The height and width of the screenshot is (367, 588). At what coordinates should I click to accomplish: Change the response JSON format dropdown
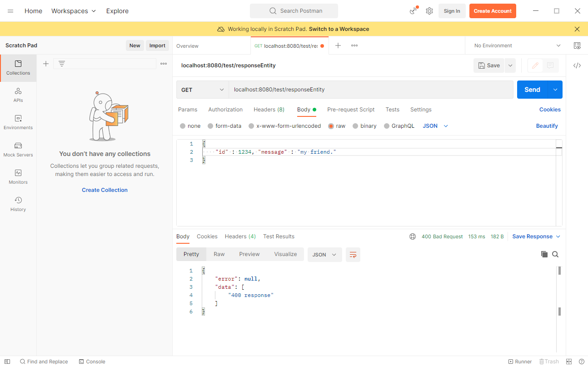[x=325, y=255]
